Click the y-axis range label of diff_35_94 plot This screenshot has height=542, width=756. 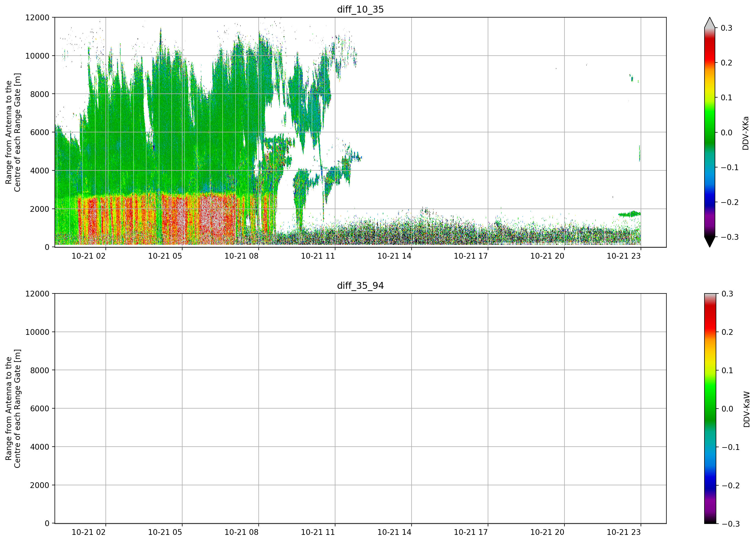click(x=13, y=409)
